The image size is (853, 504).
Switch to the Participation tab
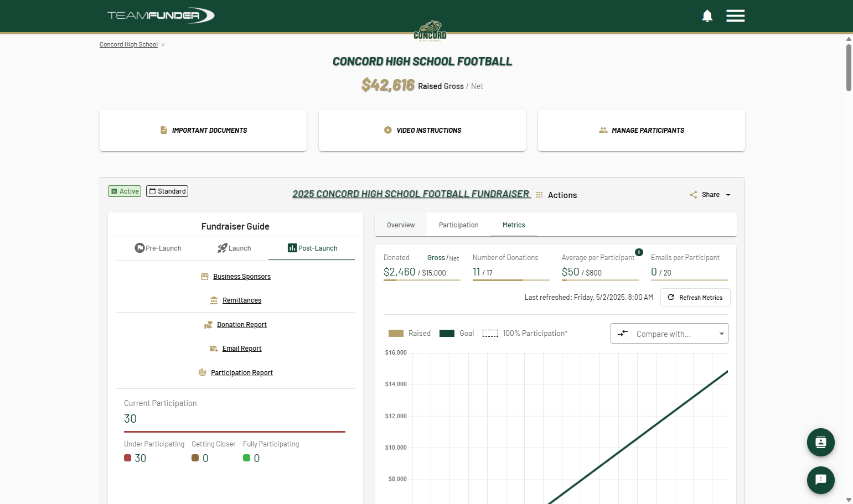coord(459,225)
